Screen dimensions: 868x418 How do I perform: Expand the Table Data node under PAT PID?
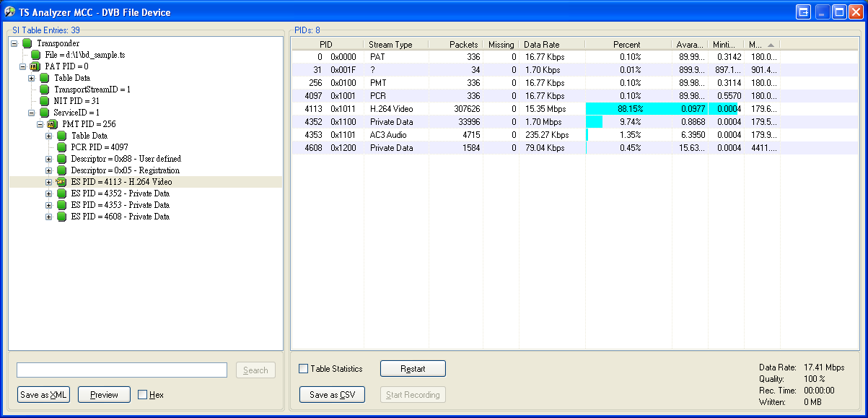click(x=32, y=78)
